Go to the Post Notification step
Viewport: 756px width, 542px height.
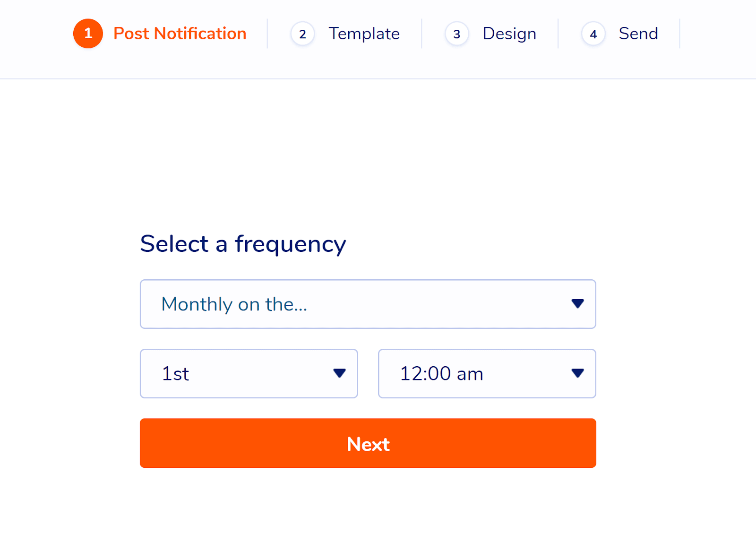[x=180, y=34]
